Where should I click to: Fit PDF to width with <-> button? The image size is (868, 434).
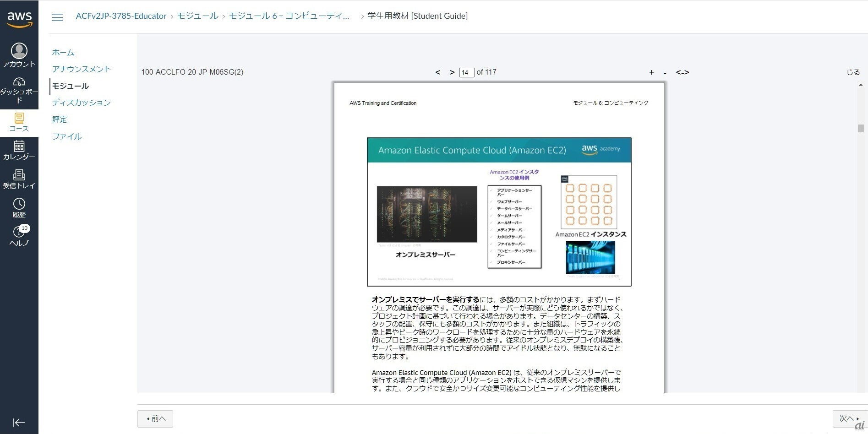point(682,72)
